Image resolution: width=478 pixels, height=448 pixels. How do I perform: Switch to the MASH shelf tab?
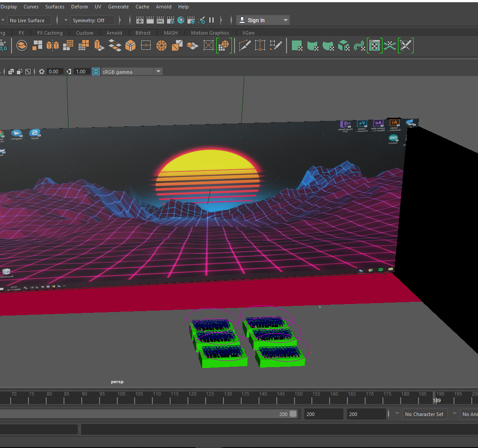coord(171,33)
